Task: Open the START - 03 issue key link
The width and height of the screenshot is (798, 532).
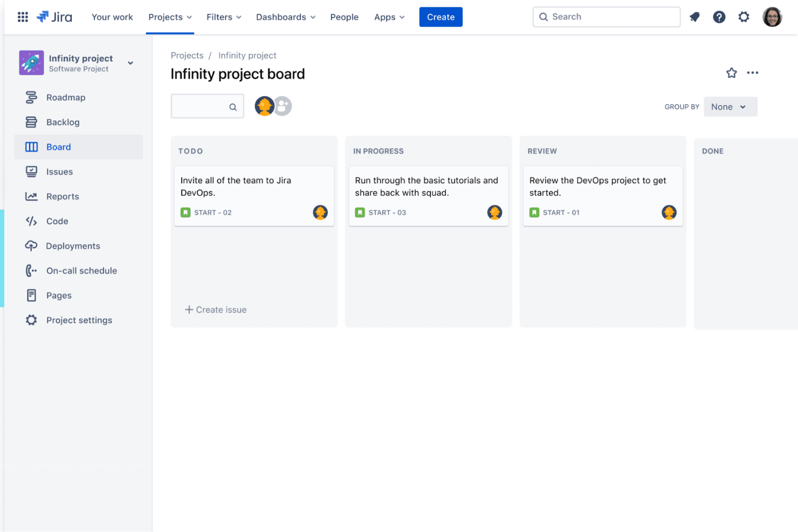Action: pyautogui.click(x=387, y=213)
